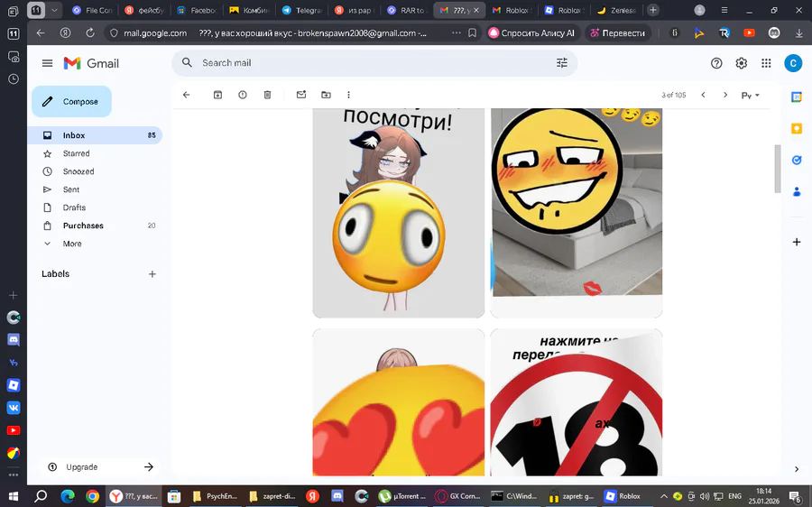Open a new browser tab
The height and width of the screenshot is (507, 812).
(x=653, y=10)
